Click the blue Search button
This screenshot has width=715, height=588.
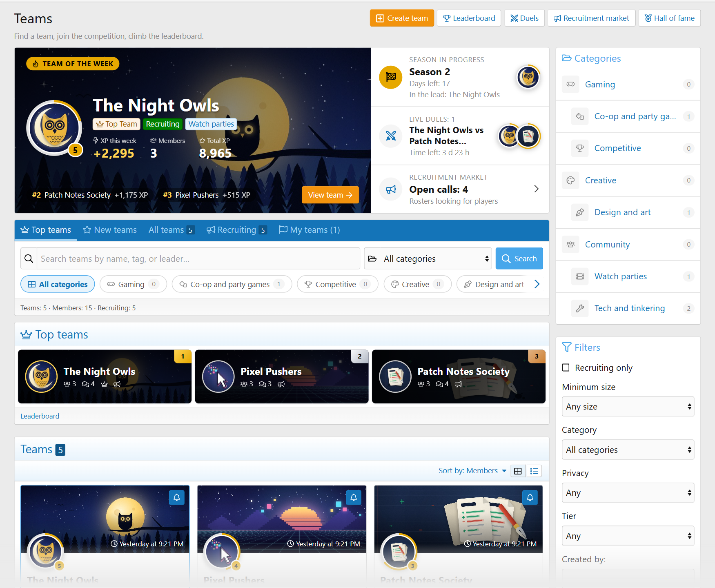click(x=519, y=258)
